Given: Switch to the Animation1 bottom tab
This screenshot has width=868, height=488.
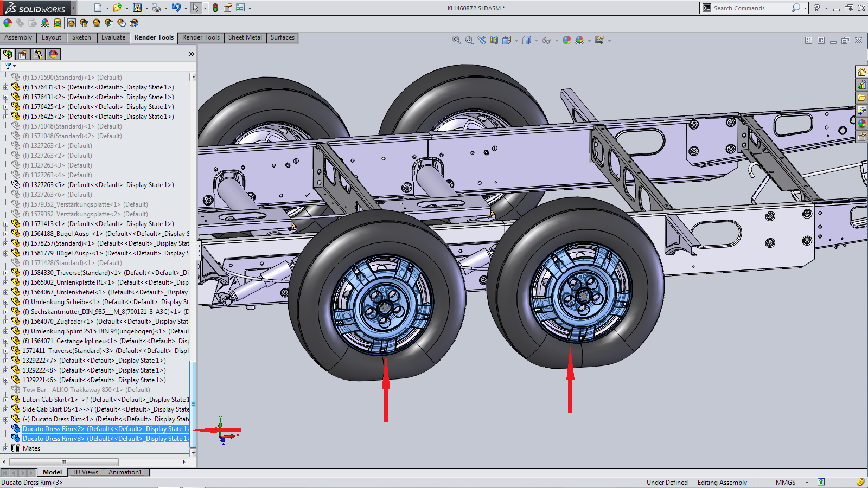Looking at the screenshot, I should click(x=125, y=472).
